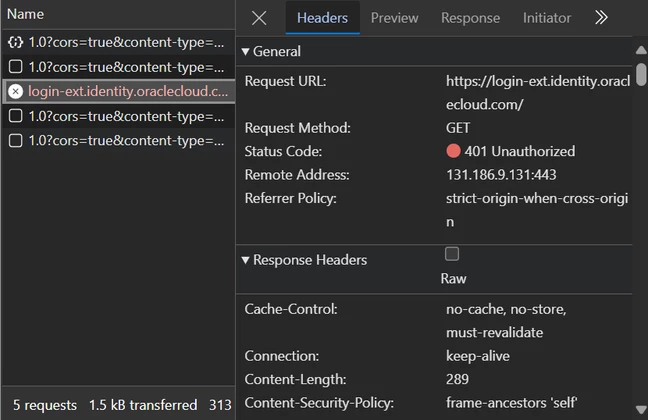Close the request details pane
The height and width of the screenshot is (420, 648).
pyautogui.click(x=259, y=18)
